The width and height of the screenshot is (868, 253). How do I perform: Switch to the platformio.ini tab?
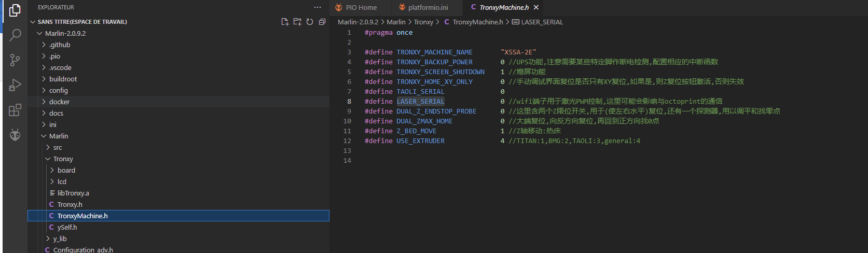[x=428, y=7]
